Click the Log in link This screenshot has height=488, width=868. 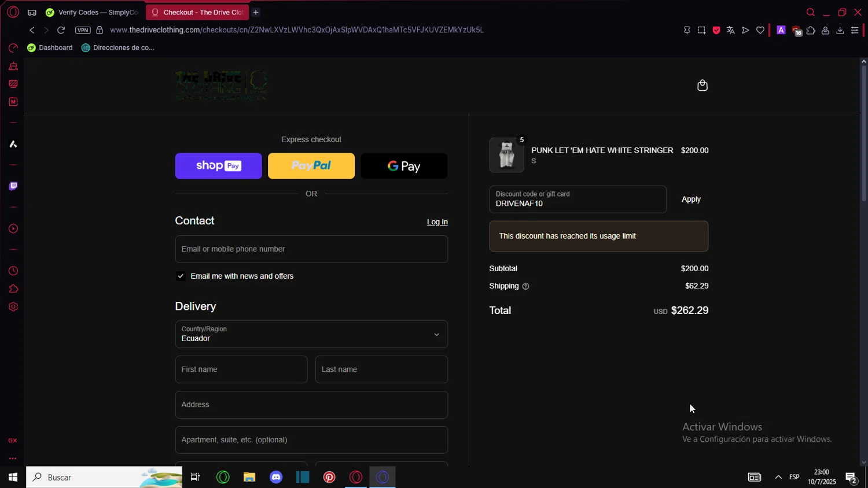(437, 222)
